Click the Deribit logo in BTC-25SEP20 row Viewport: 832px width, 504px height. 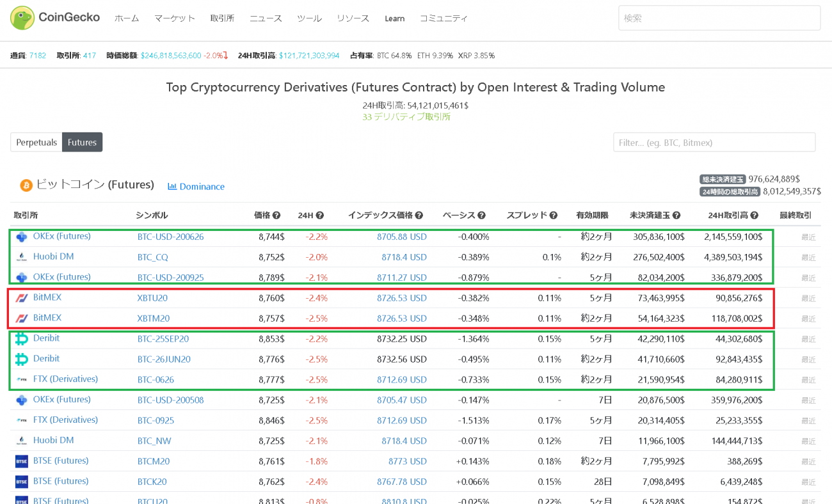click(22, 339)
